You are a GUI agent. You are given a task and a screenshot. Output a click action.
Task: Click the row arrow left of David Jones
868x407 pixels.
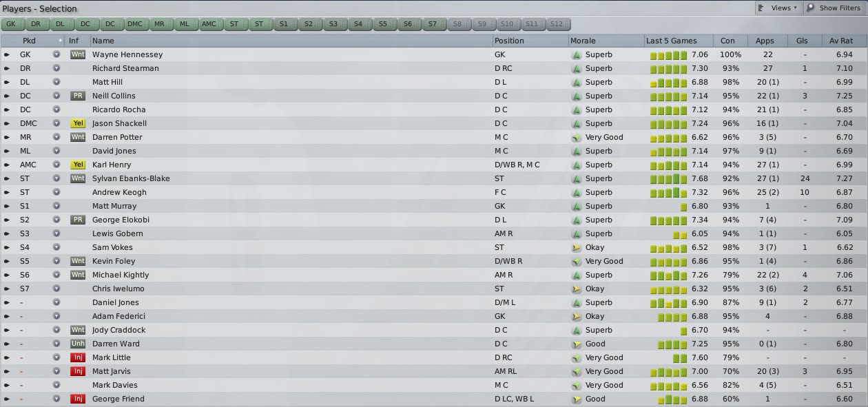7,151
